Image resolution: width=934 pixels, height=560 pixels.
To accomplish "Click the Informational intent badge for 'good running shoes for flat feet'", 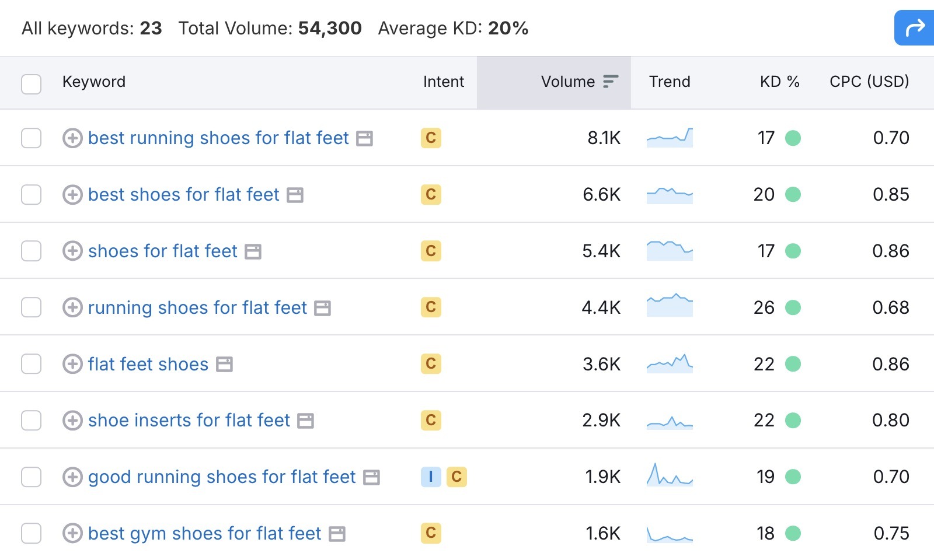I will click(430, 477).
